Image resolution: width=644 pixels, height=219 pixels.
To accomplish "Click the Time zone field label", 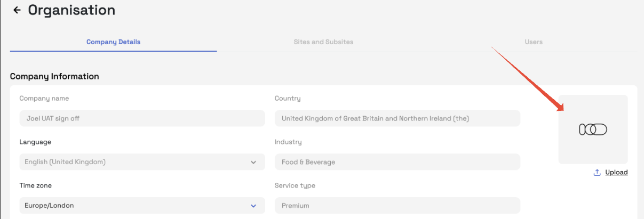I will [x=36, y=185].
